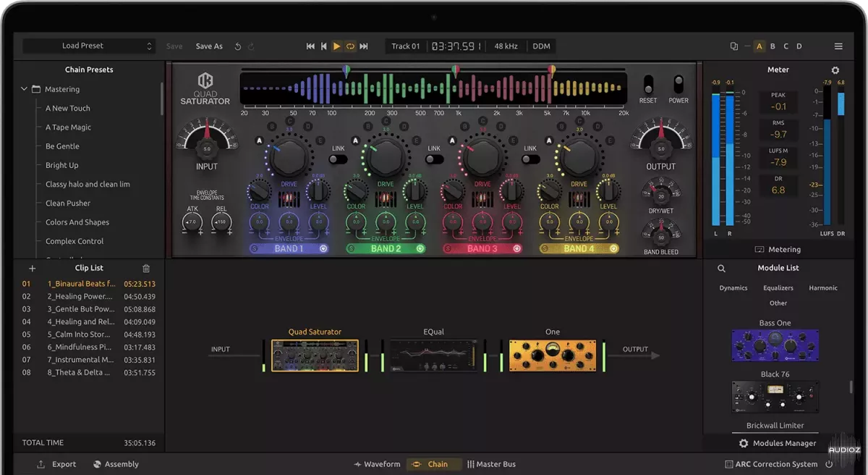
Task: Open the Modules Manager
Action: (777, 443)
